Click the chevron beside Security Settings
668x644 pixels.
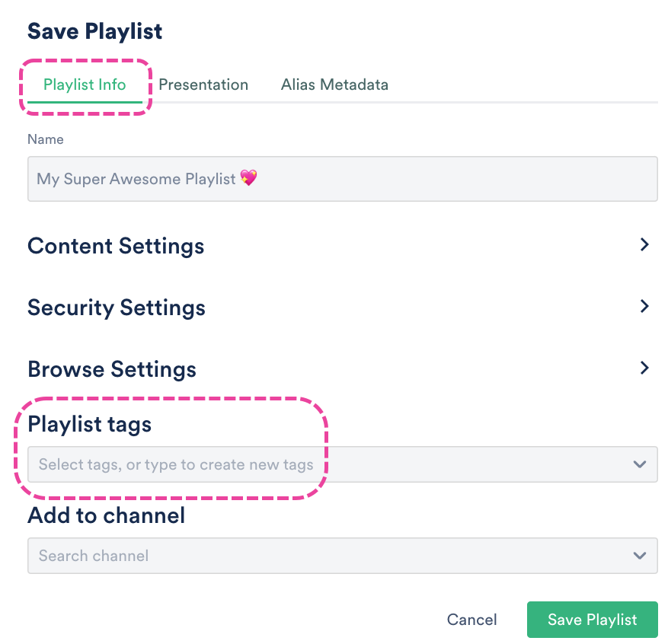[644, 307]
